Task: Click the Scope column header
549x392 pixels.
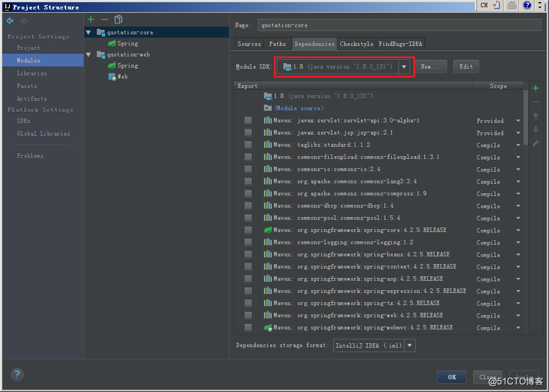Action: (x=498, y=86)
